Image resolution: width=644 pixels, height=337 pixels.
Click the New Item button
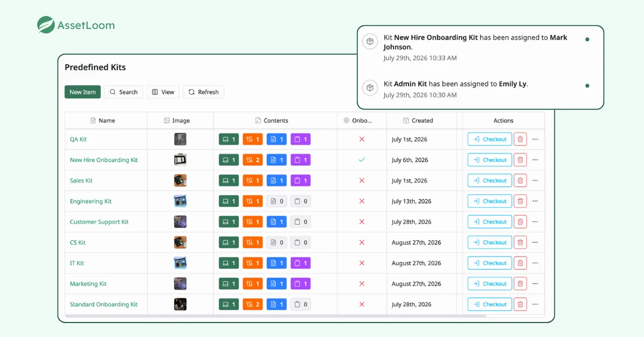pos(83,92)
